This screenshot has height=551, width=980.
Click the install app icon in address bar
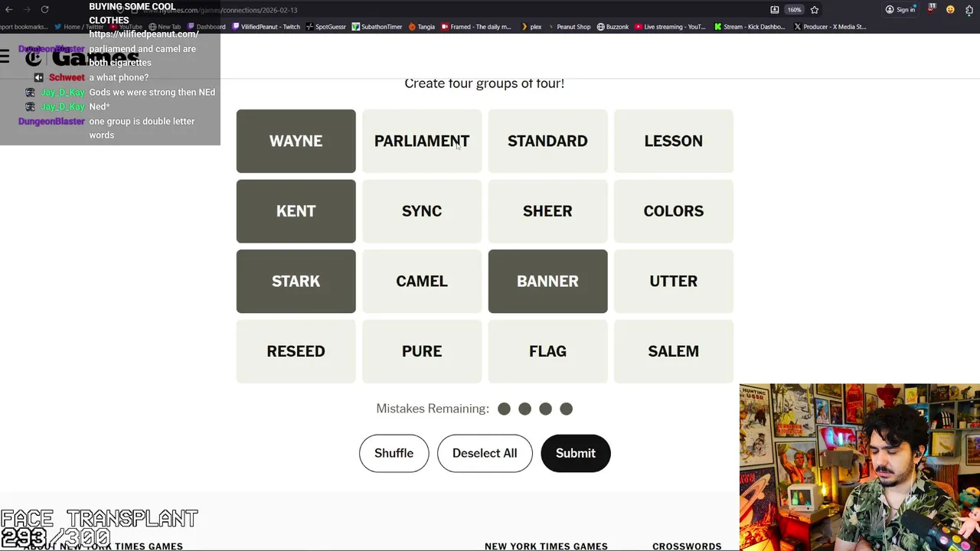(x=775, y=10)
